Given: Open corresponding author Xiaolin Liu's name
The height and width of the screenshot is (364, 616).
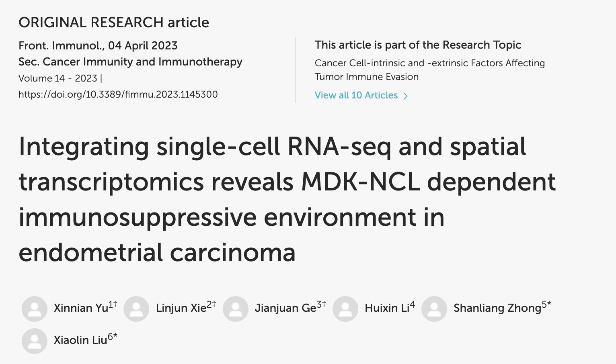Looking at the screenshot, I should (x=80, y=340).
